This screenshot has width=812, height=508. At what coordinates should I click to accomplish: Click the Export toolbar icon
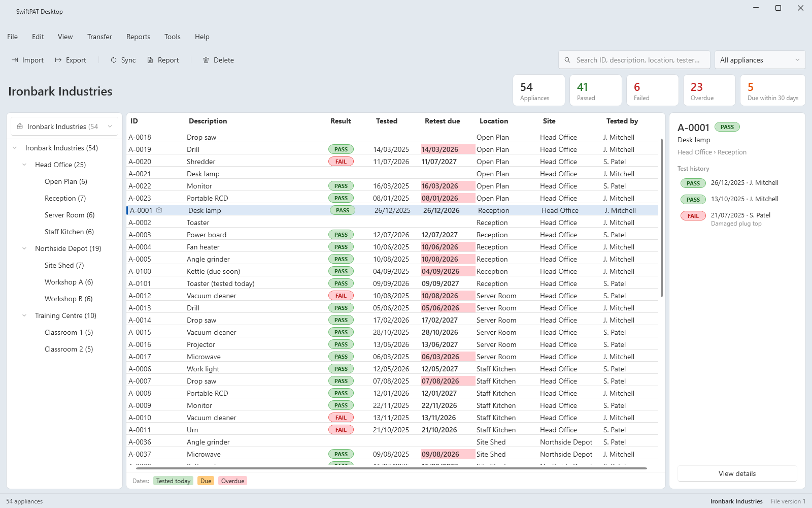point(58,60)
